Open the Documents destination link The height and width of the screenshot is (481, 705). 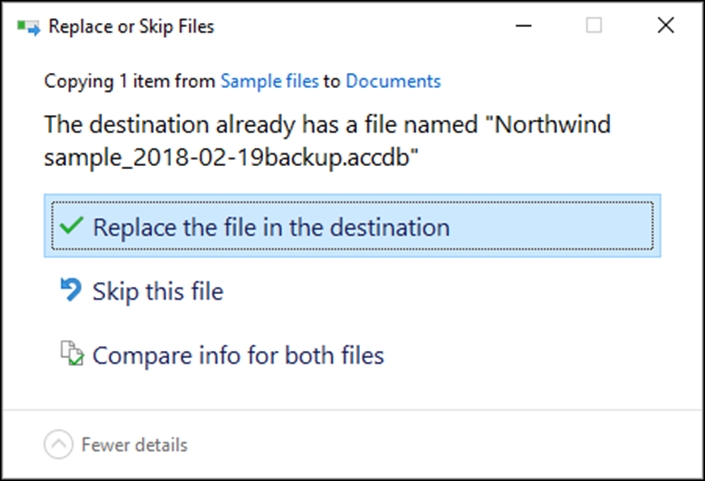click(x=393, y=81)
